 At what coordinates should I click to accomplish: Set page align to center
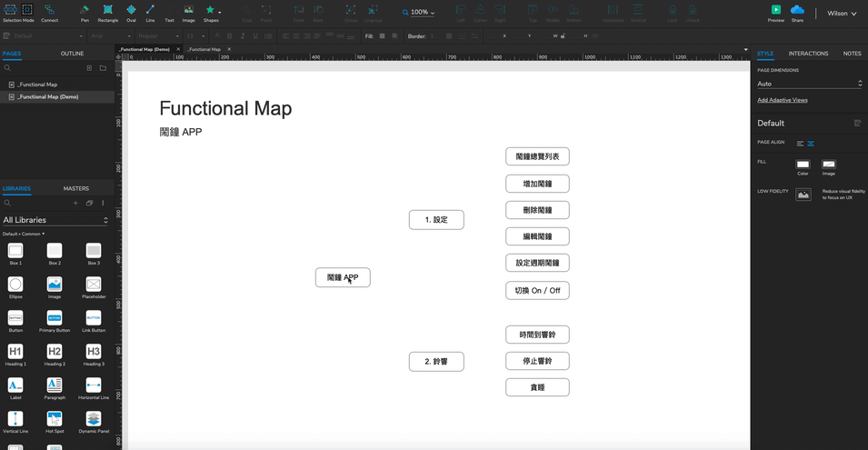point(811,144)
